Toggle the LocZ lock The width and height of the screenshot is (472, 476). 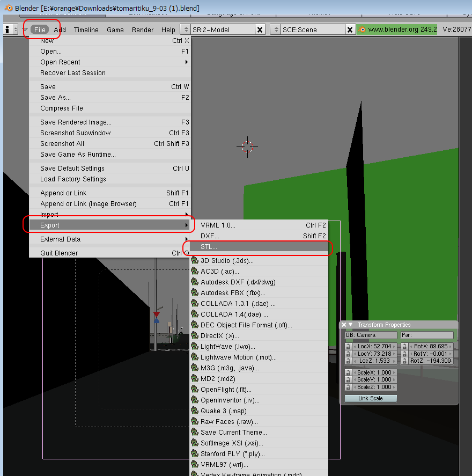click(x=348, y=361)
